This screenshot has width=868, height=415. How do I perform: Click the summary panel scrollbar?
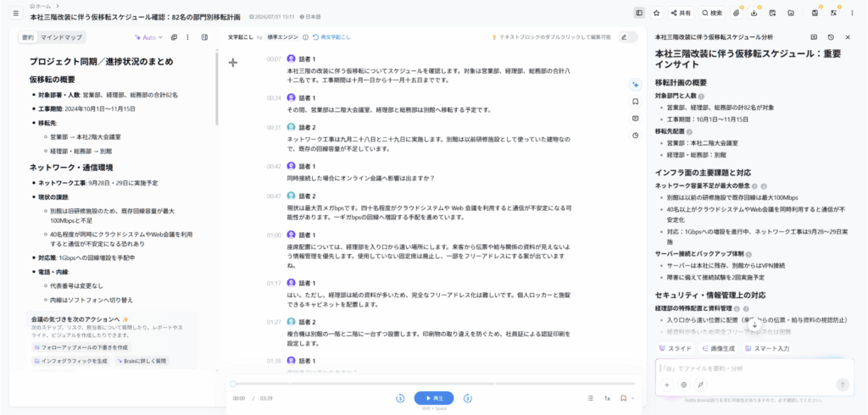pos(217,89)
